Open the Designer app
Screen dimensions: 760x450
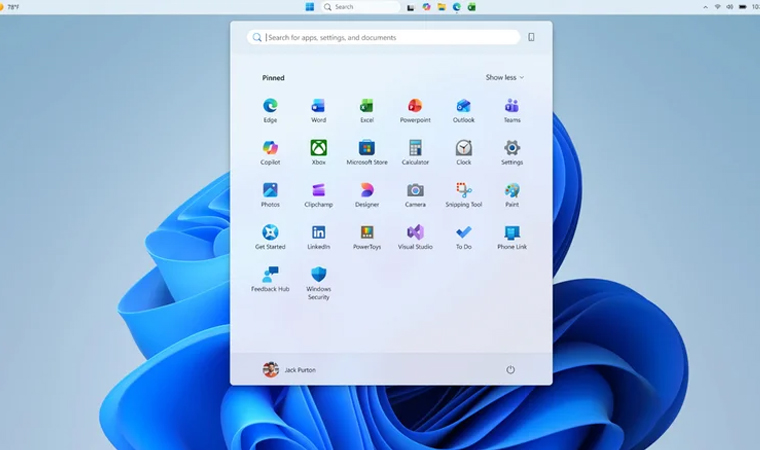[367, 195]
